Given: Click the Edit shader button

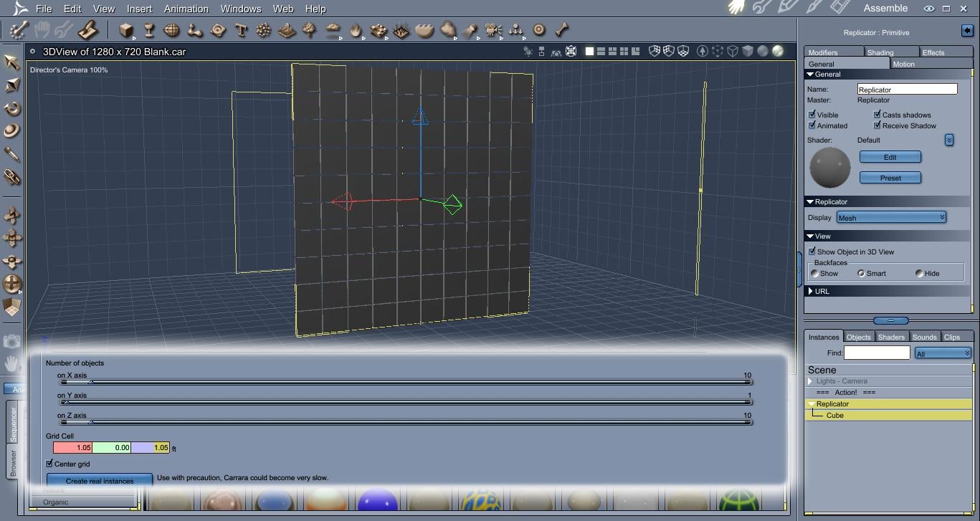Looking at the screenshot, I should click(890, 157).
